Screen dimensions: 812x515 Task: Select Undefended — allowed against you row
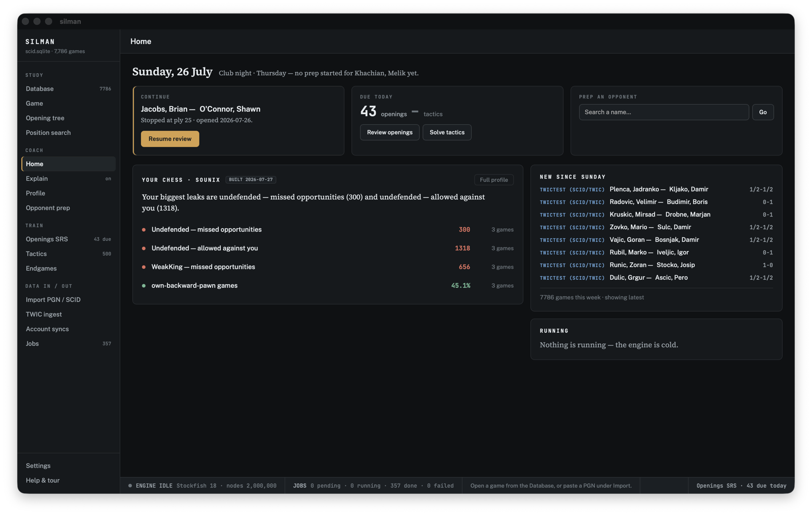coord(327,248)
